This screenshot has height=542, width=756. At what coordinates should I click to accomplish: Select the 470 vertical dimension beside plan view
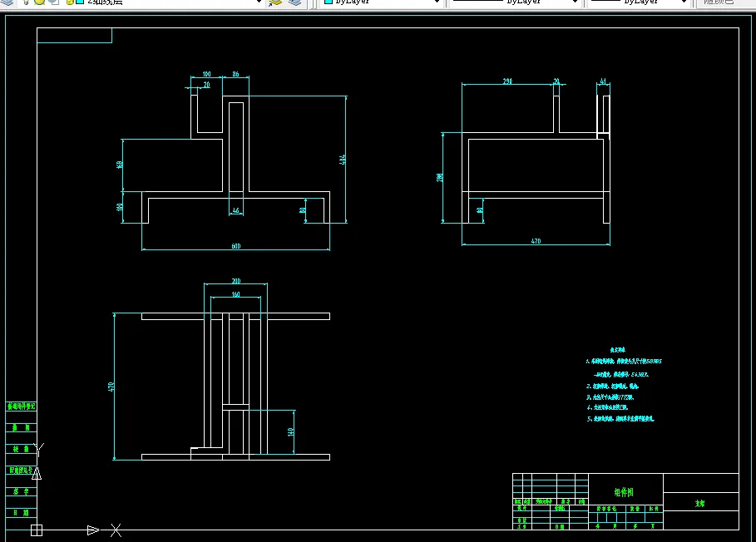pyautogui.click(x=111, y=387)
